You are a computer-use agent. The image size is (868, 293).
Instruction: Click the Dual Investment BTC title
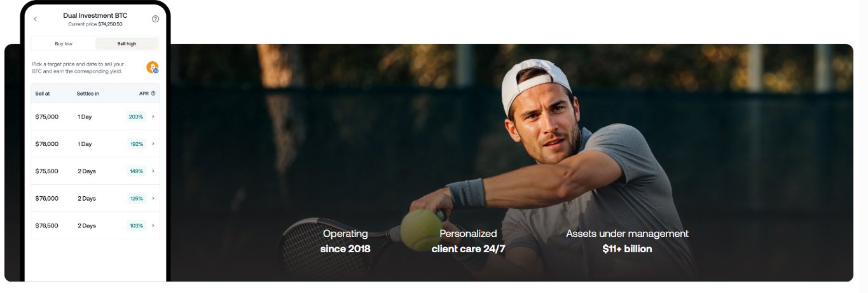pos(95,15)
